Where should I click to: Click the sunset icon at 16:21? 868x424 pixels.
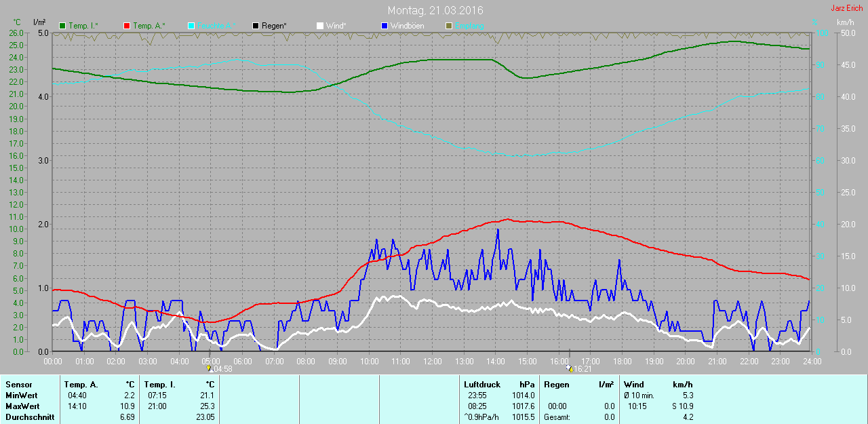coord(569,369)
